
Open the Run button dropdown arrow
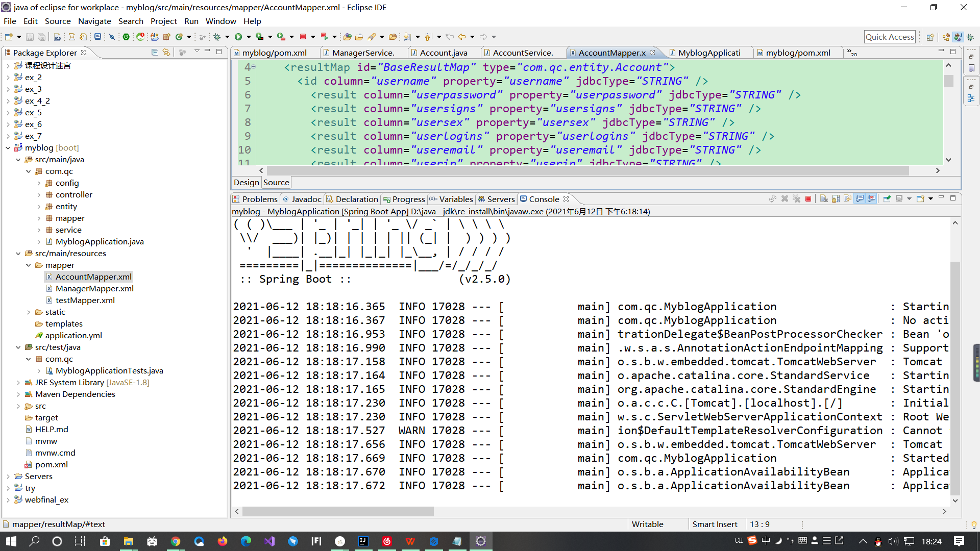coord(249,37)
